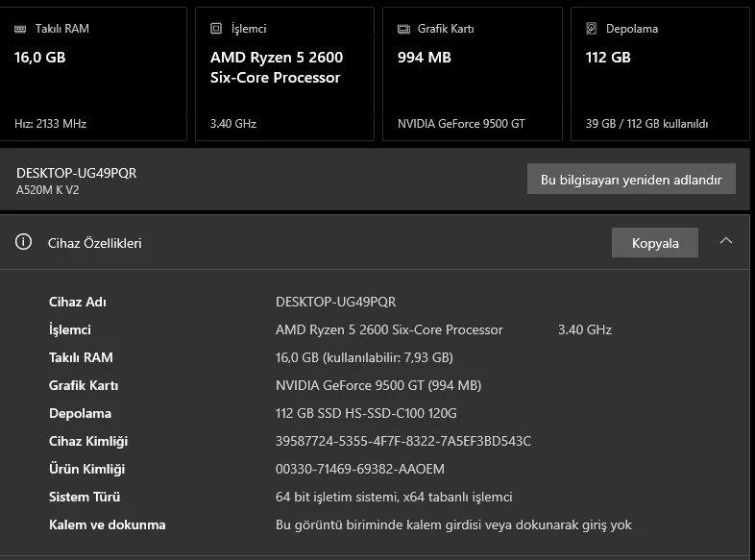Open the Grafik Kartı 994 MB card

[x=472, y=75]
